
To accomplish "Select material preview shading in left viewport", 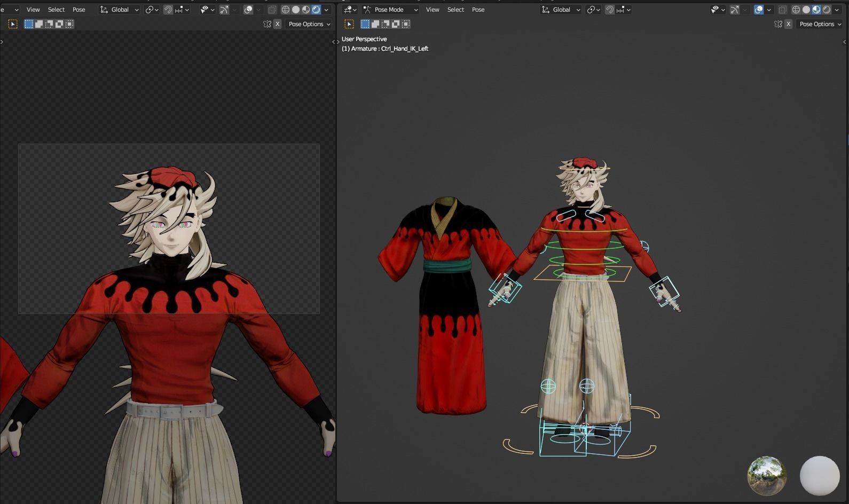I will (x=306, y=10).
